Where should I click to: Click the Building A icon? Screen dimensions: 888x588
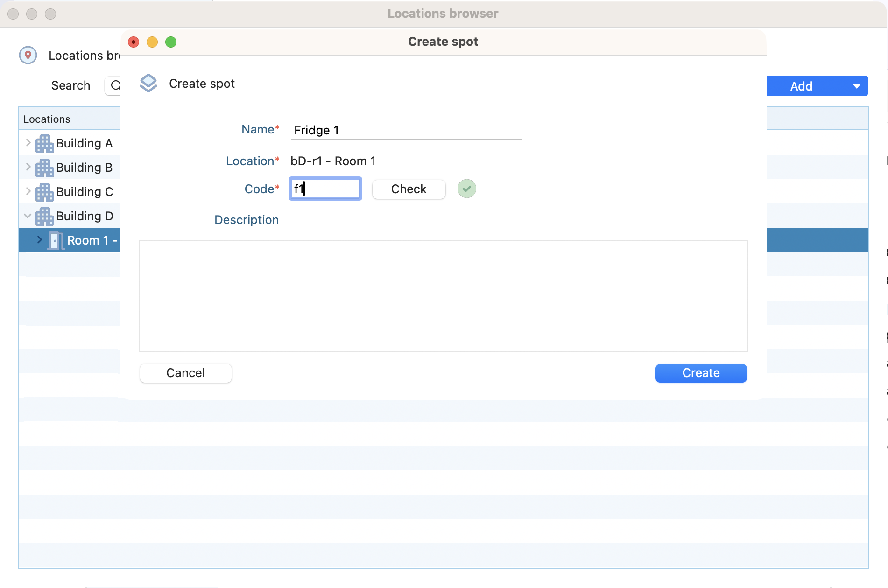pyautogui.click(x=45, y=144)
